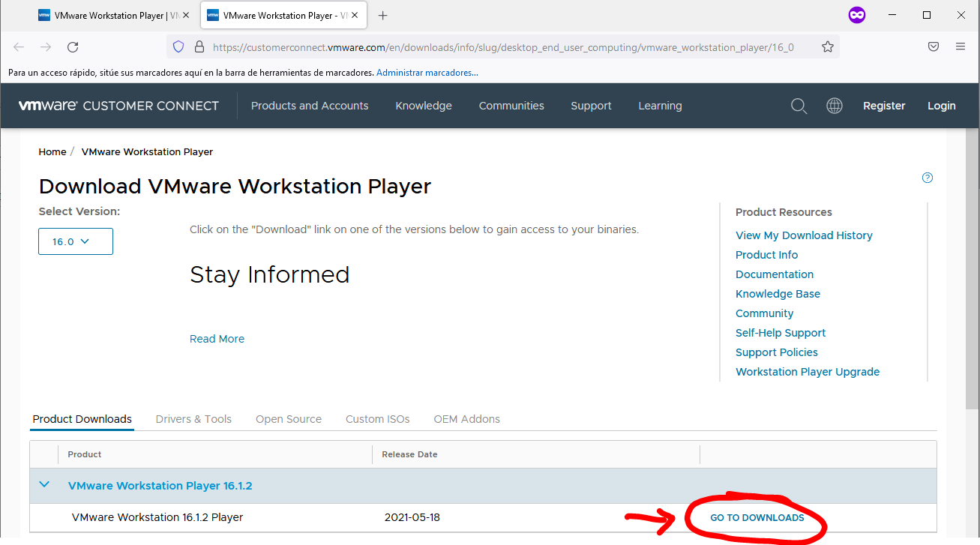Click the Product column header
980x545 pixels.
(85, 454)
